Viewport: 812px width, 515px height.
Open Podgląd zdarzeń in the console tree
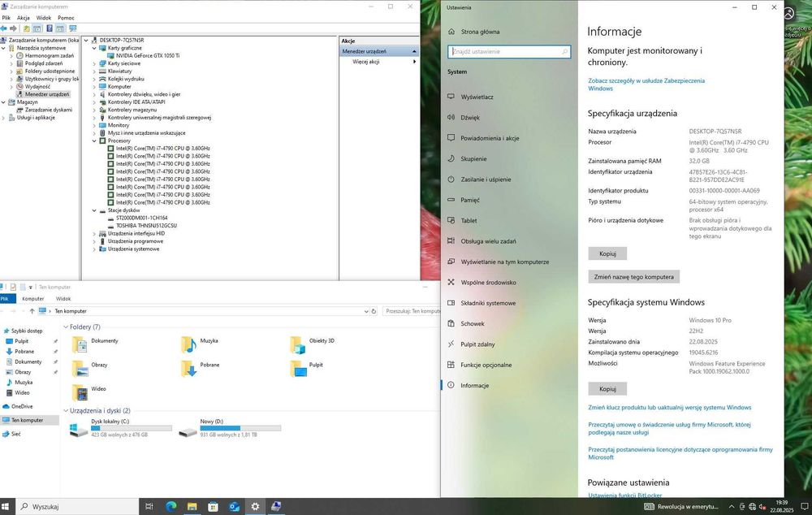click(x=44, y=63)
